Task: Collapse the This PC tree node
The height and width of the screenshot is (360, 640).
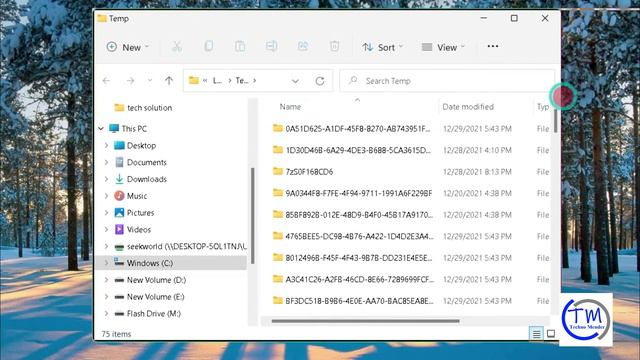Action: point(101,129)
